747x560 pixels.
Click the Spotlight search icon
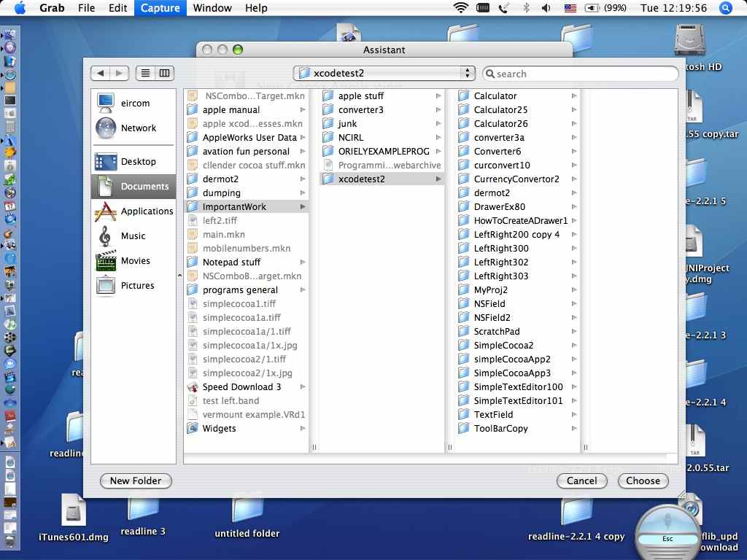(726, 7)
